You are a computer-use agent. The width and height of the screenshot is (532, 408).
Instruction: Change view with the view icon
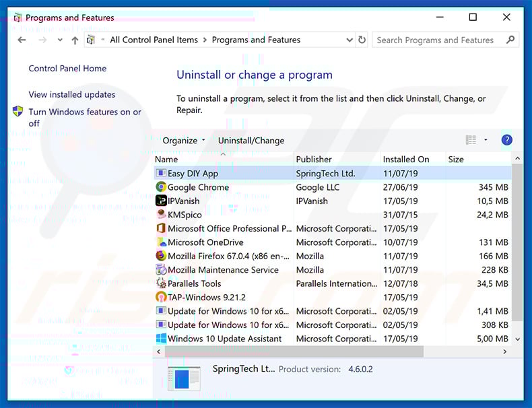pos(471,140)
